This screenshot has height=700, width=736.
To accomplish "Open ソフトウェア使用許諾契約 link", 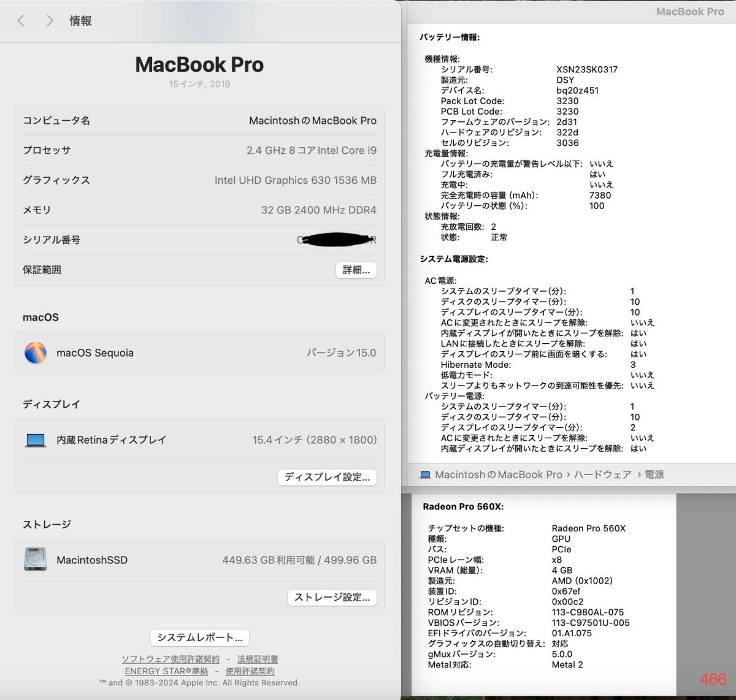I will (171, 660).
